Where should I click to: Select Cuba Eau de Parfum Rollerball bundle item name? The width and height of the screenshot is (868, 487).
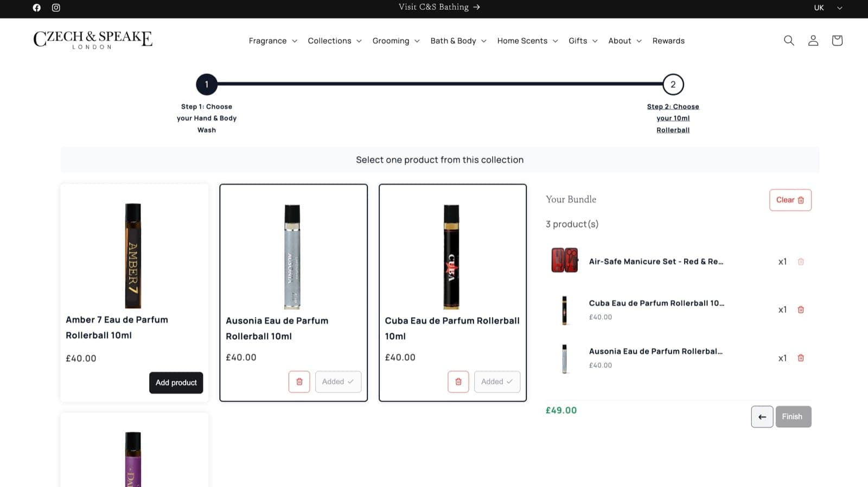pyautogui.click(x=657, y=303)
